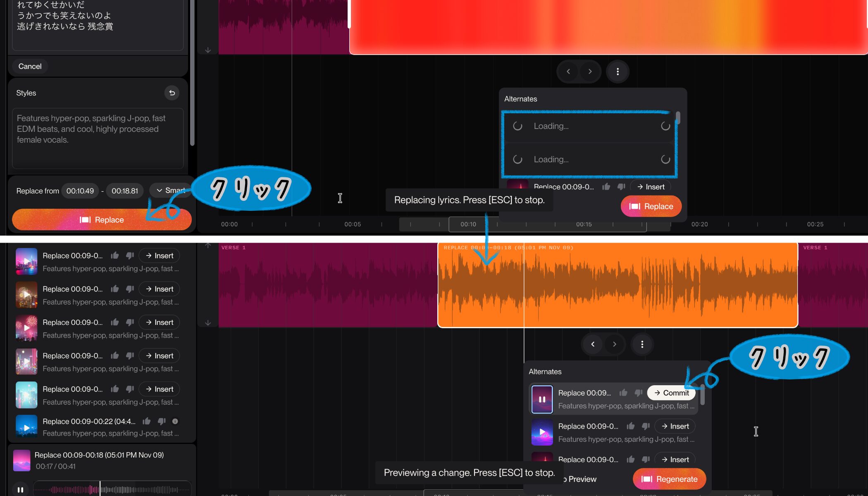Pause the preview in the bottom player
868x496 pixels.
(20, 489)
